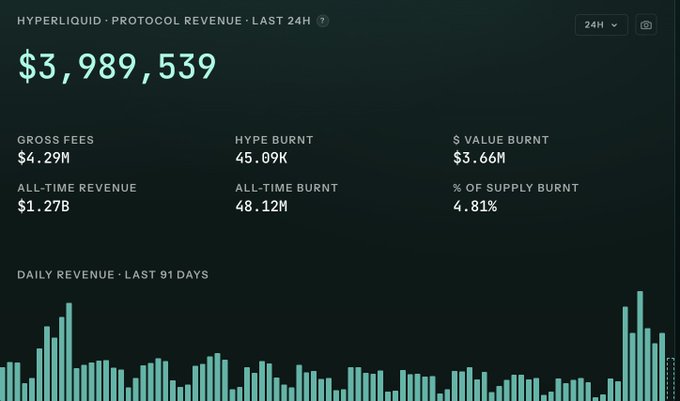Click the question mark help icon

(x=322, y=21)
